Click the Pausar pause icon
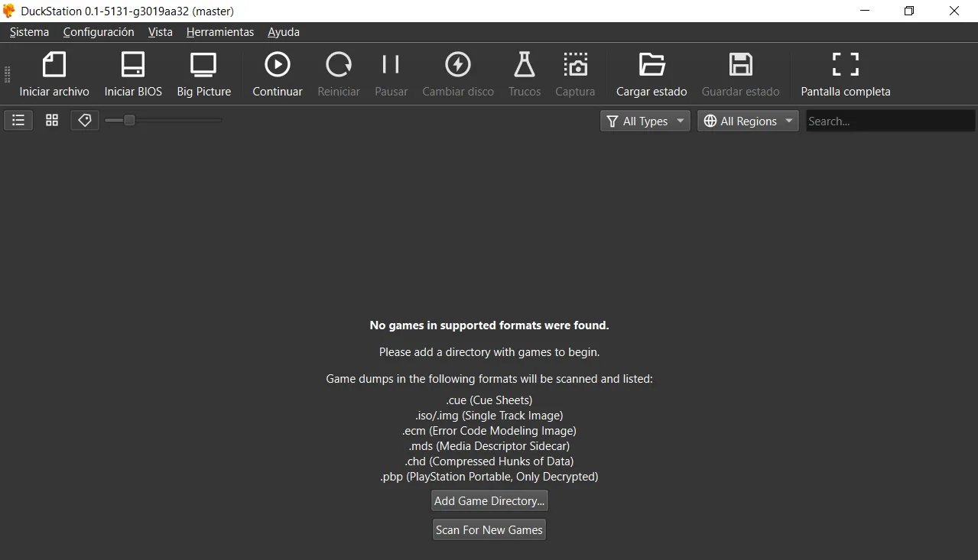This screenshot has height=560, width=978. click(x=391, y=65)
